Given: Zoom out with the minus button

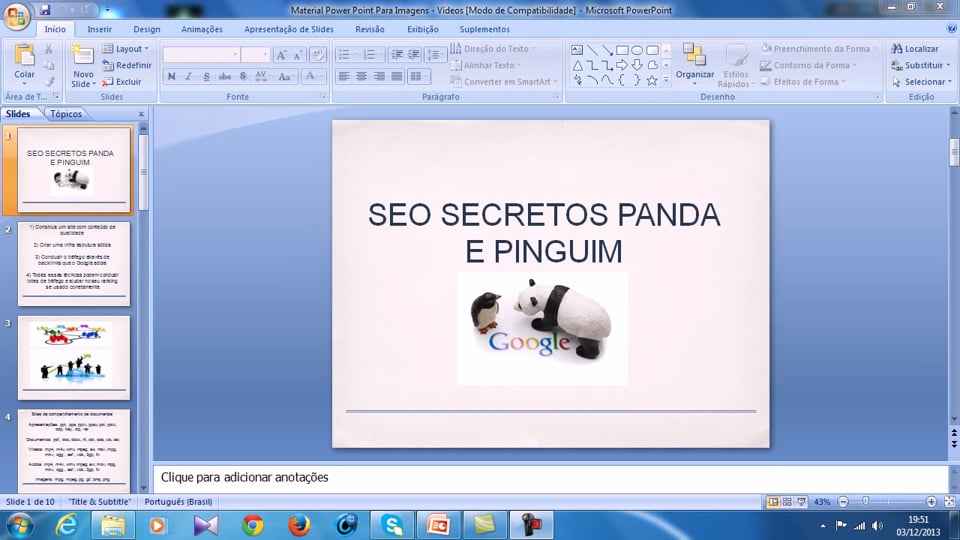Looking at the screenshot, I should pyautogui.click(x=843, y=501).
